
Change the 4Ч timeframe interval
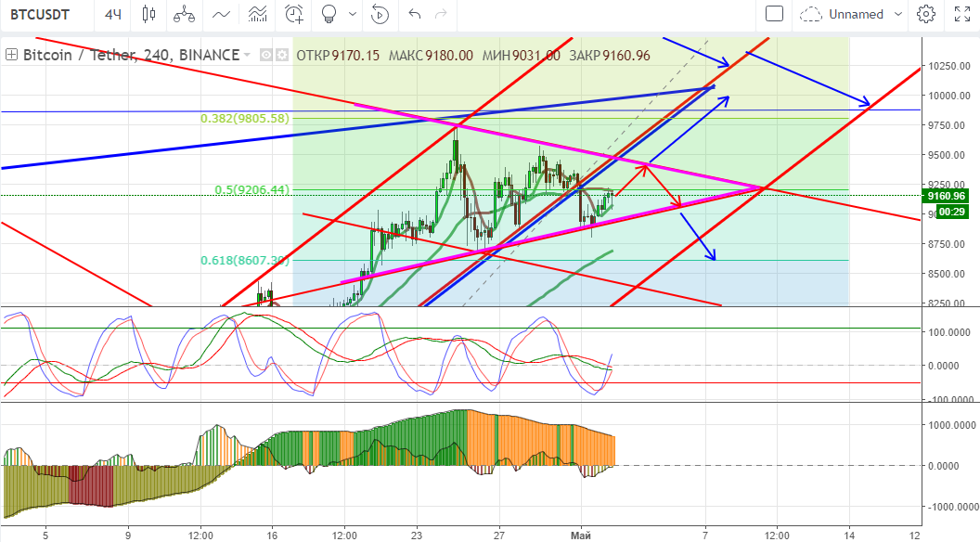pyautogui.click(x=112, y=14)
